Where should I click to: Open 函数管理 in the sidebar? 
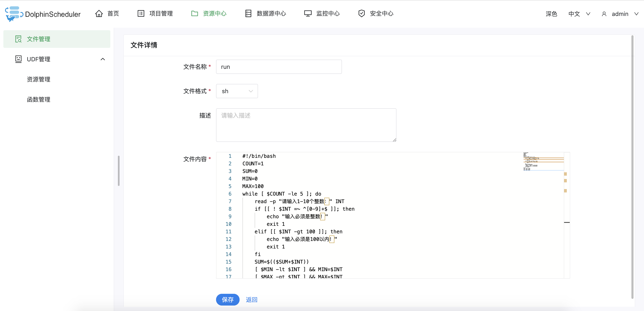point(39,99)
